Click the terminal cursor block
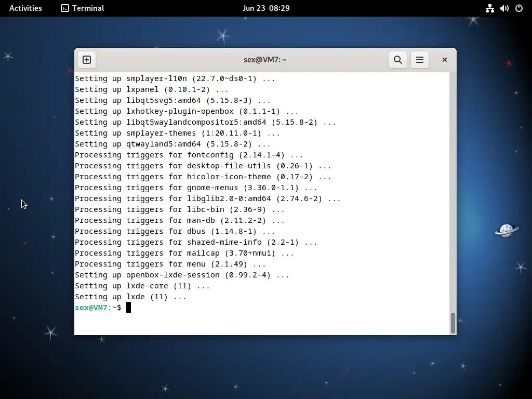532x399 pixels. 129,308
